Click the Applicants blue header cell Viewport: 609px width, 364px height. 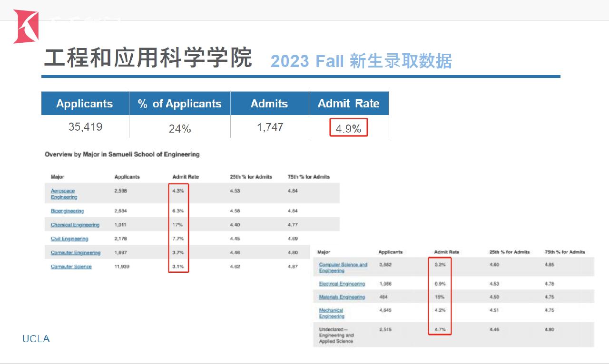point(85,104)
